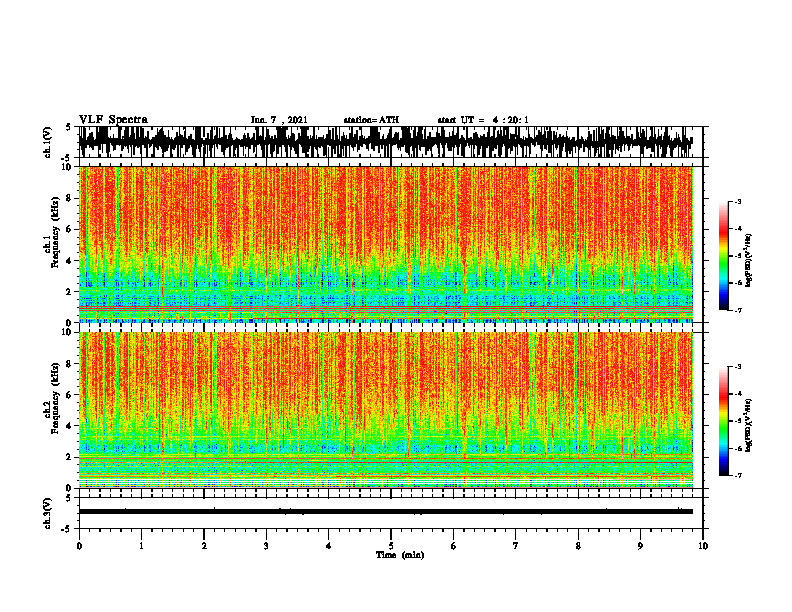Viewport: 792px width, 612px height.
Task: Click the time axis tick label "5"
Action: (x=391, y=546)
